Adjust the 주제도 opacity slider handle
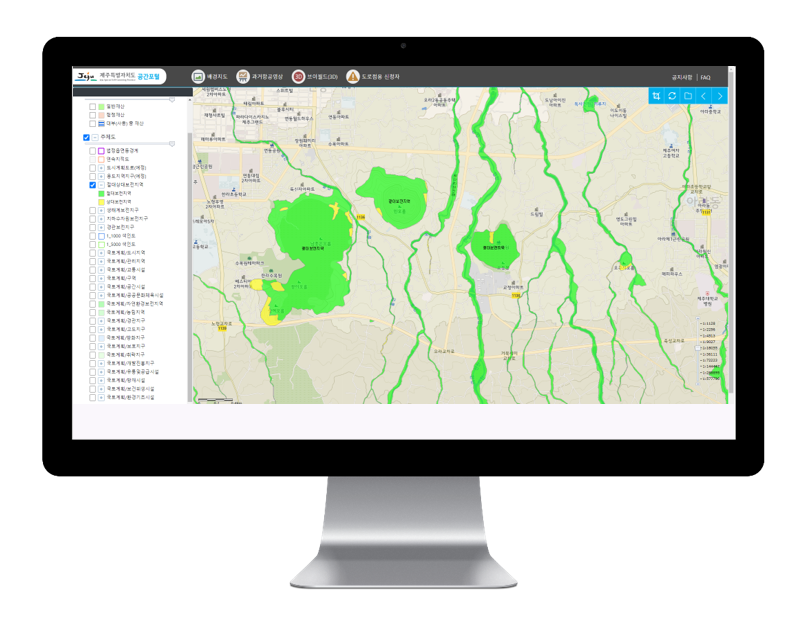The image size is (812, 632). [171, 144]
